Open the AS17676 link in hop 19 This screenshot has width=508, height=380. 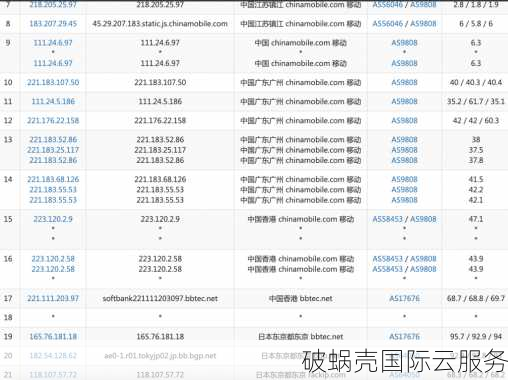point(404,337)
